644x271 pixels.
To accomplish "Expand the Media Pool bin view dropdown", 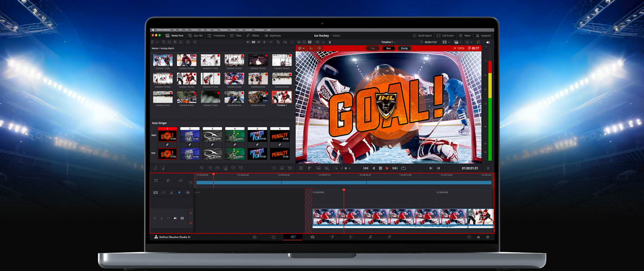I will pyautogui.click(x=157, y=42).
